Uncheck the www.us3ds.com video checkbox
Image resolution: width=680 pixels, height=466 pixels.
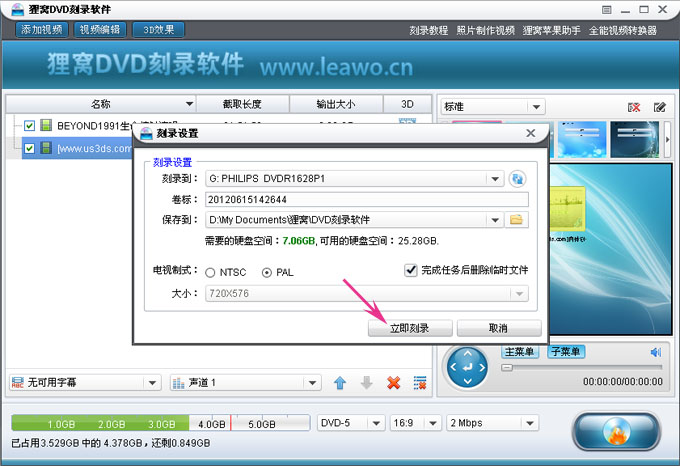tap(29, 148)
